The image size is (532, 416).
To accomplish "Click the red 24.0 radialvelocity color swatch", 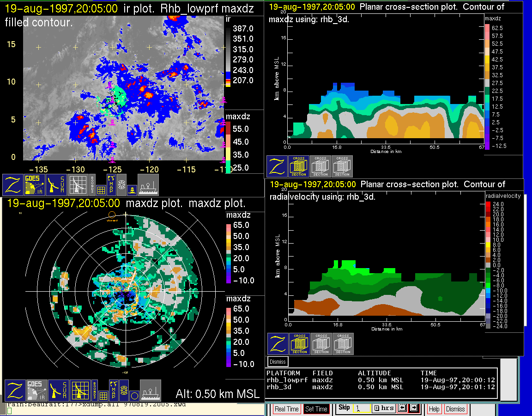I will tap(489, 204).
